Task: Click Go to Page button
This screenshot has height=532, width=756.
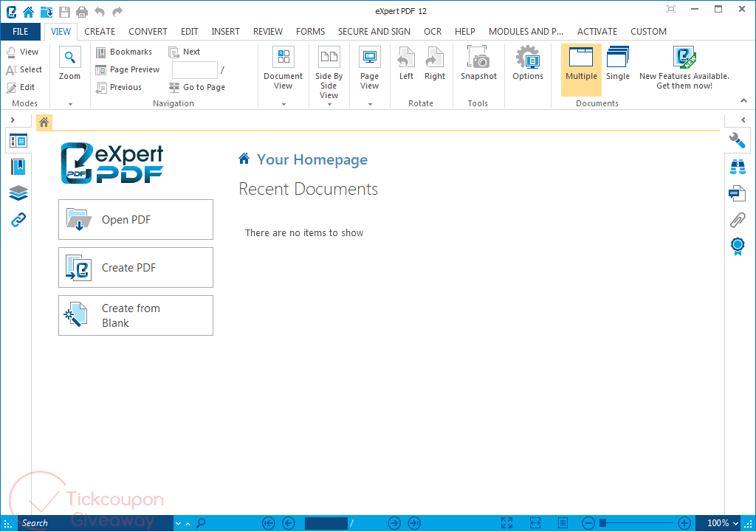Action: 196,87
